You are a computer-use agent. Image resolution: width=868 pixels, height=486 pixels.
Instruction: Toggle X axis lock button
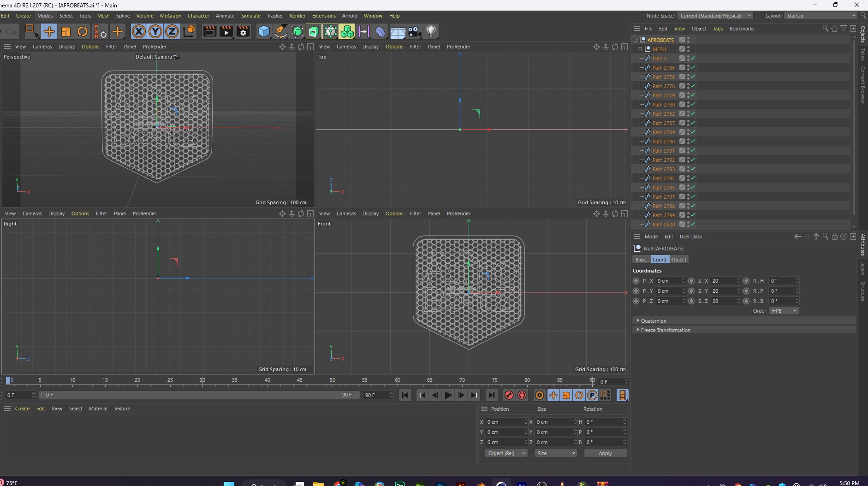139,31
